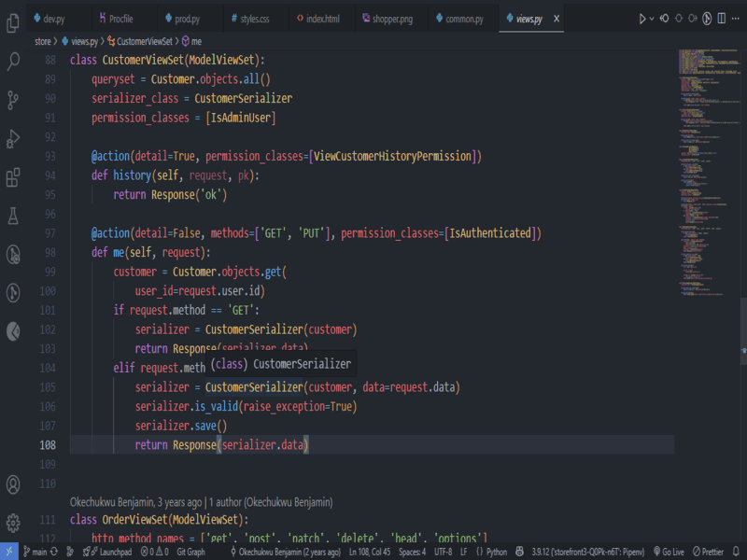Open the Extensions view
The image size is (747, 560).
(x=14, y=177)
